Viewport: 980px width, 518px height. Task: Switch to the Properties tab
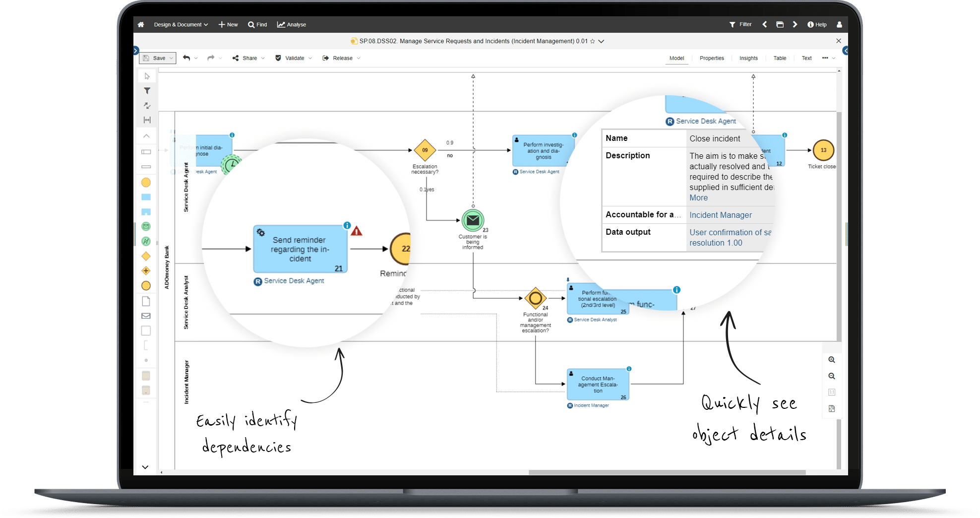(712, 58)
